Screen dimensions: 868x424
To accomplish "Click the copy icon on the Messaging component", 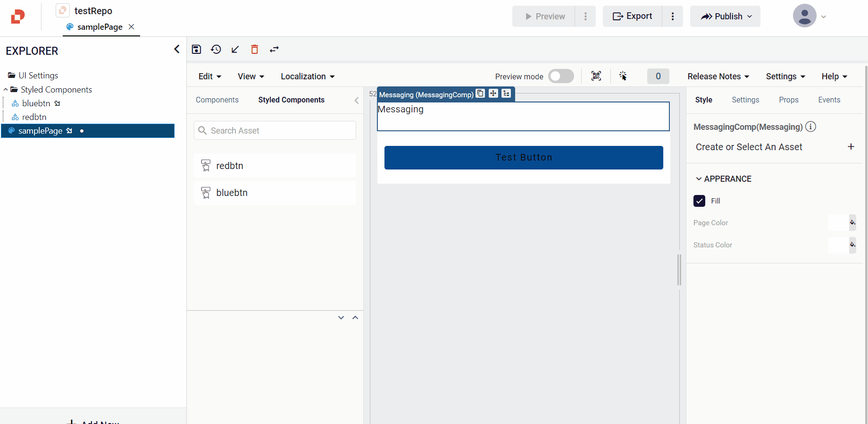I will click(x=480, y=93).
